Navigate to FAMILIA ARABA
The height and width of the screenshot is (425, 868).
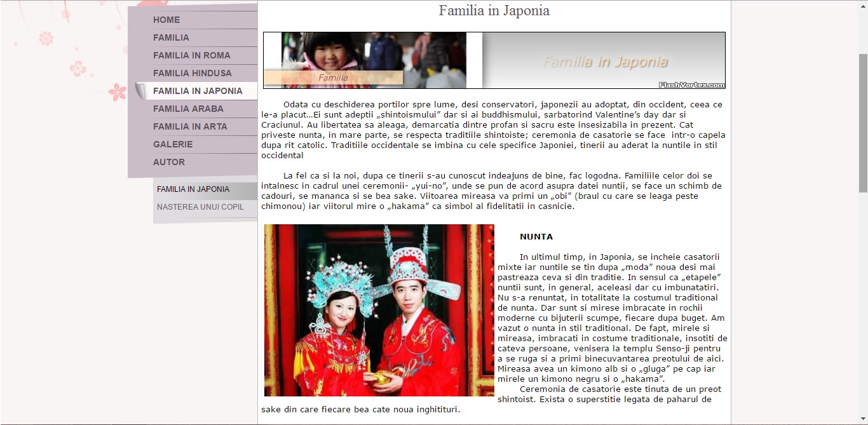(x=188, y=109)
